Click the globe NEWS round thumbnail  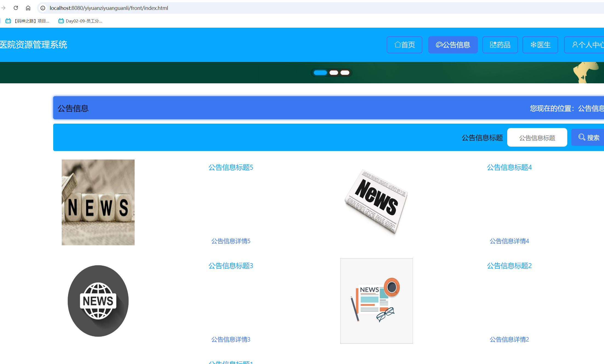[x=98, y=301]
